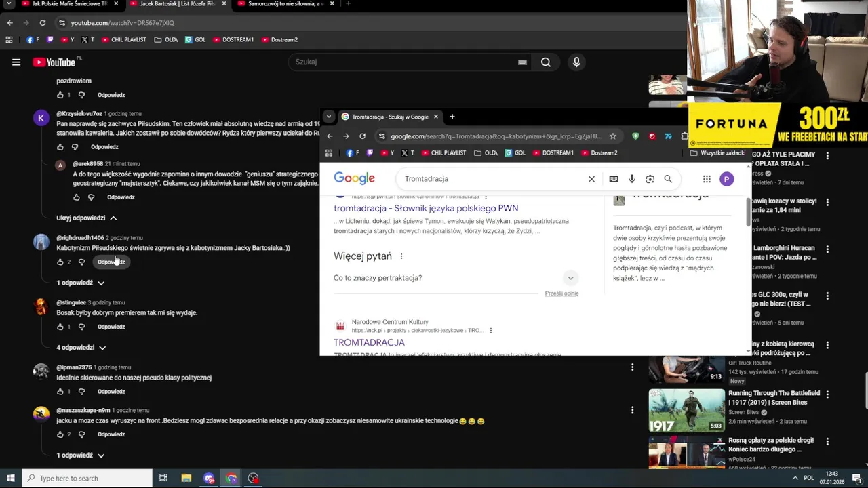Open Google virtual keyboard input tool
The width and height of the screenshot is (868, 488).
coord(614,179)
